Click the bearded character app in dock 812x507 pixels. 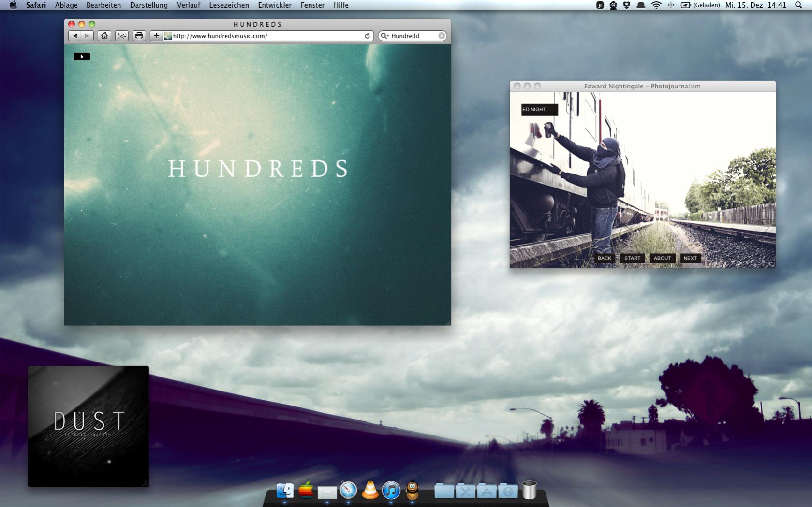pyautogui.click(x=412, y=490)
